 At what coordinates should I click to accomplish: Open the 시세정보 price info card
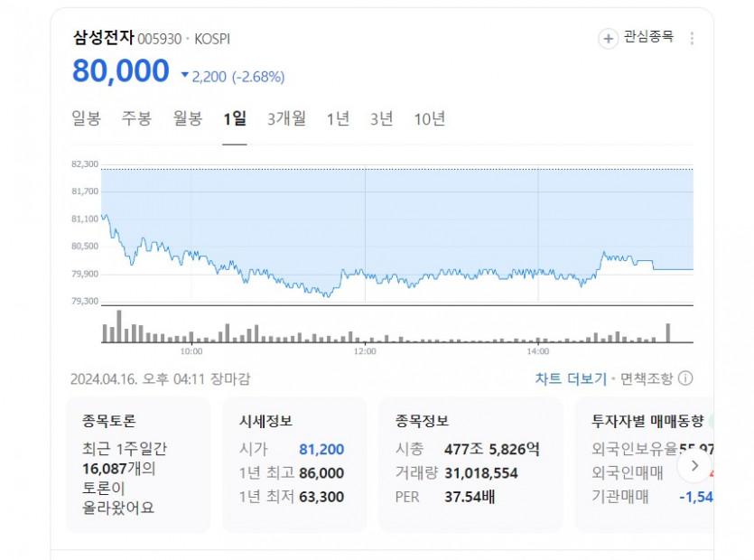click(294, 464)
